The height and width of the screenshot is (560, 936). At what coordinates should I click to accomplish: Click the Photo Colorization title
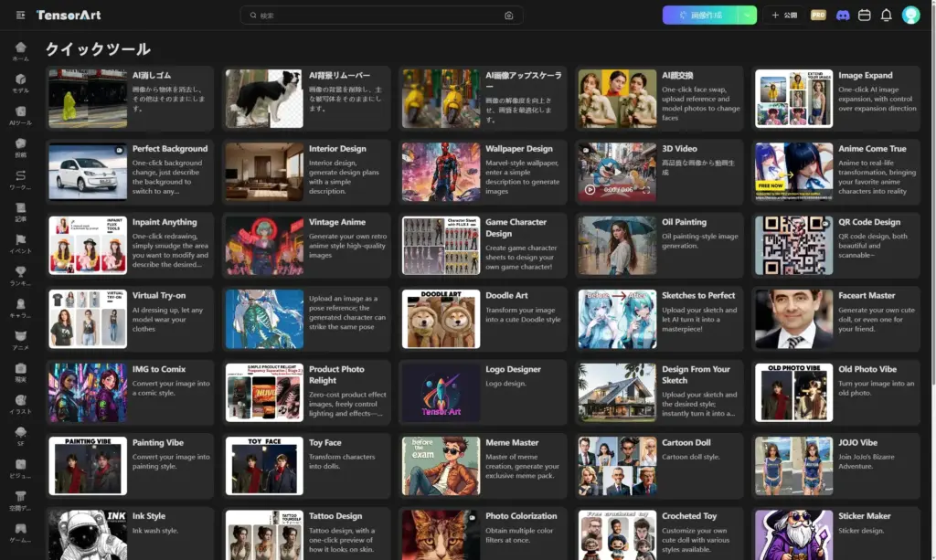(520, 516)
